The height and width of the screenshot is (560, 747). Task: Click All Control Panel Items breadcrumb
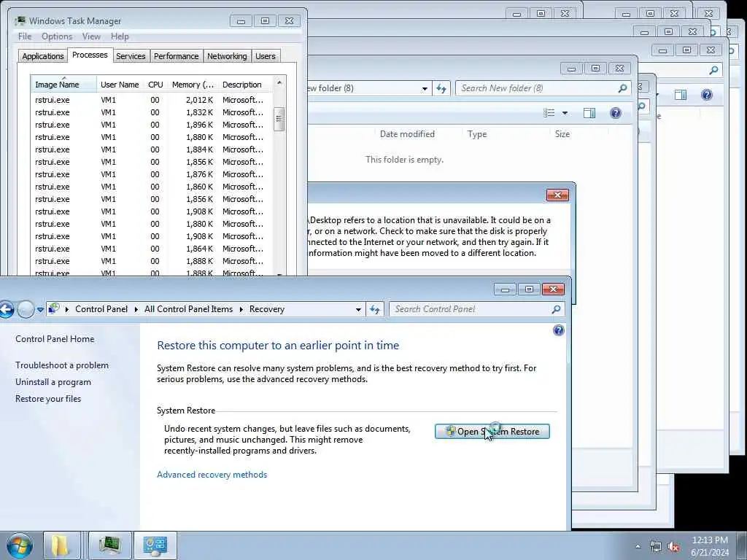[189, 309]
